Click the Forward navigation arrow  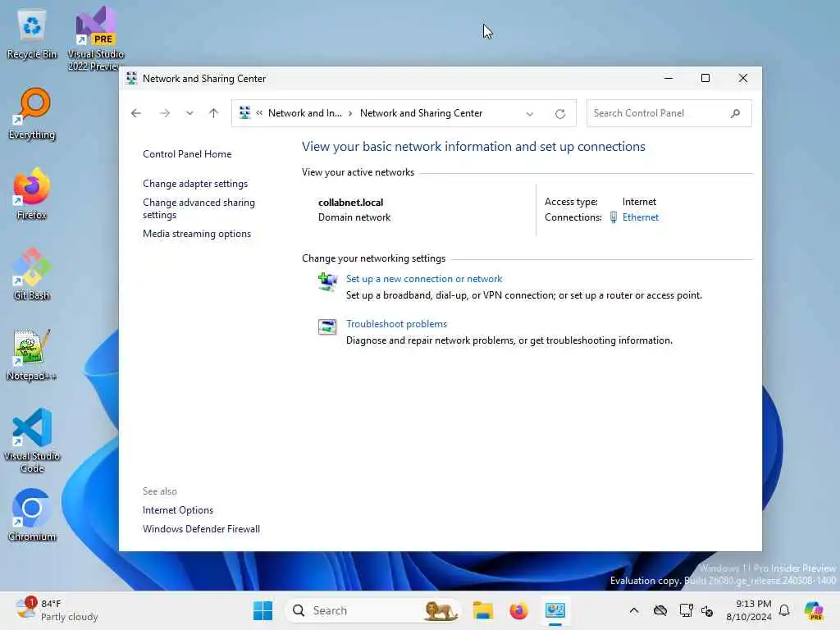(164, 113)
